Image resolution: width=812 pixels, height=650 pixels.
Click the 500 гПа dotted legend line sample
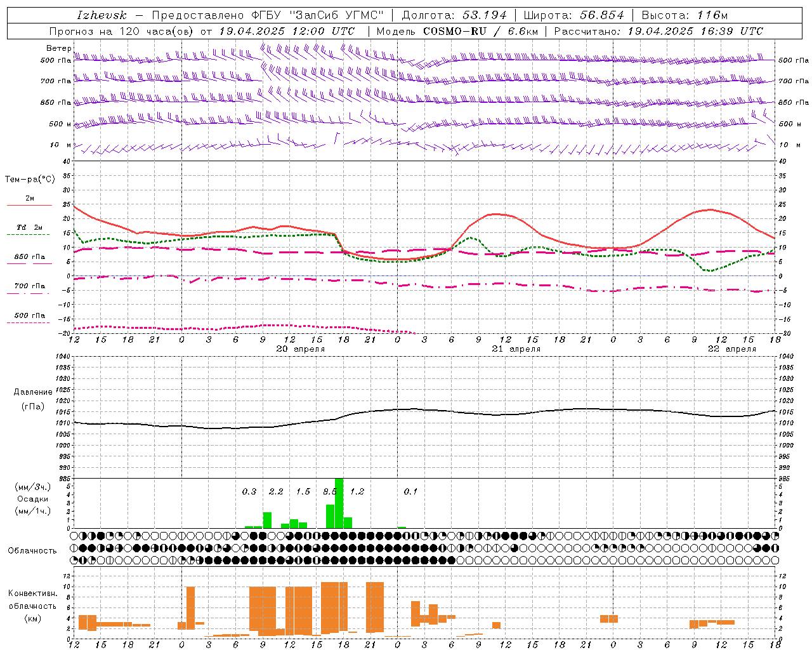(28, 322)
